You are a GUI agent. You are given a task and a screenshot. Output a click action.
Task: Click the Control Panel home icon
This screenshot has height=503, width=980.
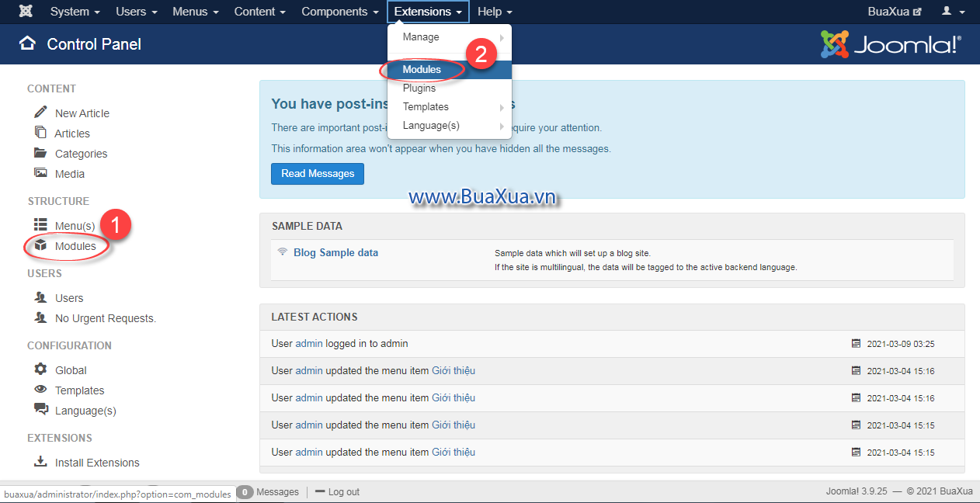coord(27,43)
